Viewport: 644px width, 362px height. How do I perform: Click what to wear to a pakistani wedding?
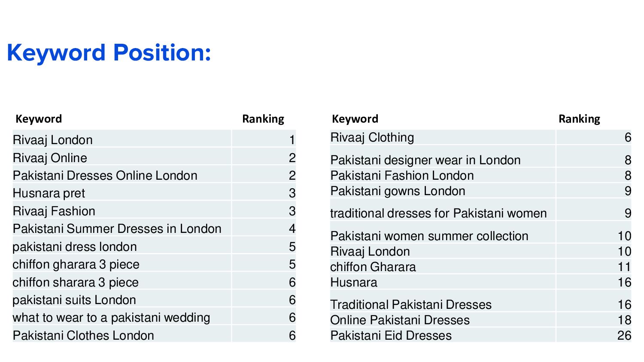pyautogui.click(x=111, y=318)
